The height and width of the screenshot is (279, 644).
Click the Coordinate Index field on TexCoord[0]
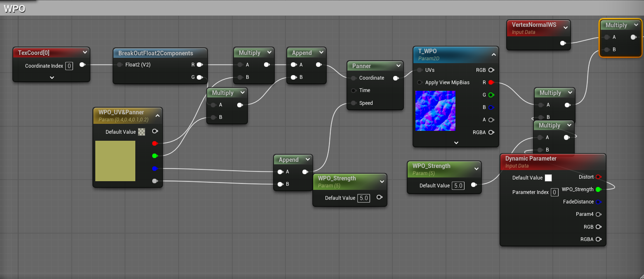point(69,66)
